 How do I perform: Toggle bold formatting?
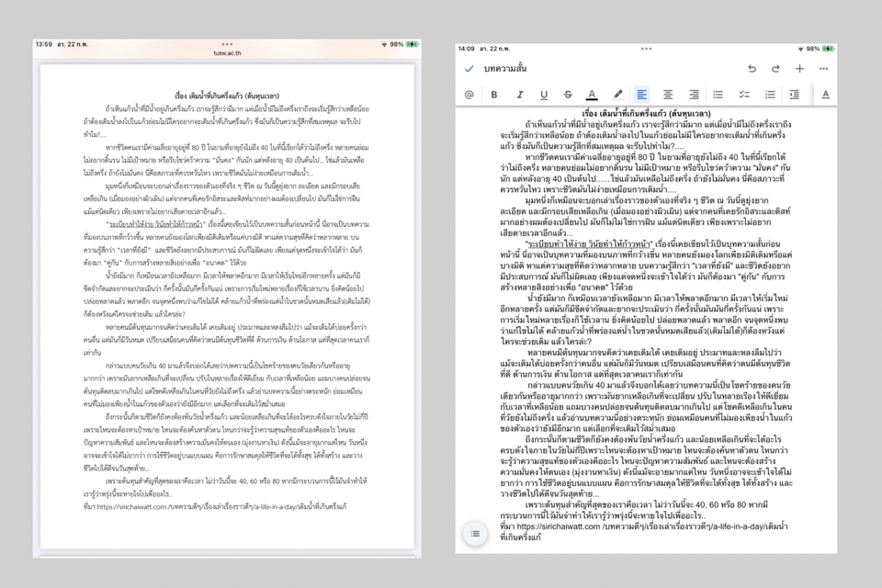(x=494, y=95)
